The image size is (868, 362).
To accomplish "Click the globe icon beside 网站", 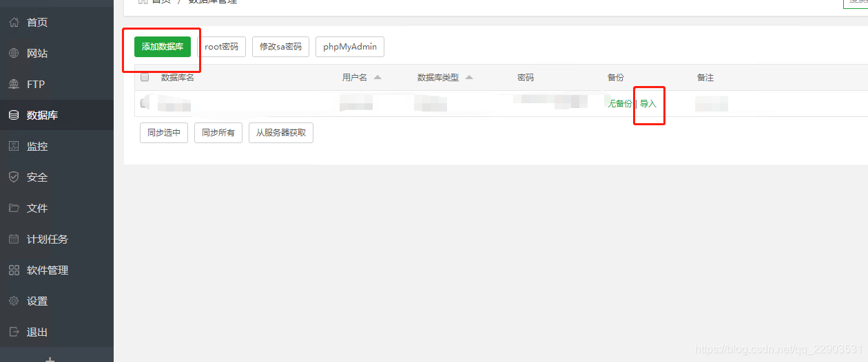I will coord(14,54).
